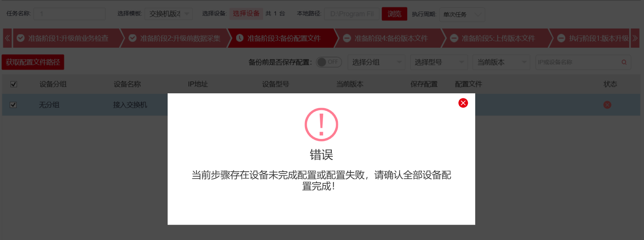Switch to stage 准备阶段2:升级前数据采集
Viewport: 644px width, 240px height.
coord(175,38)
